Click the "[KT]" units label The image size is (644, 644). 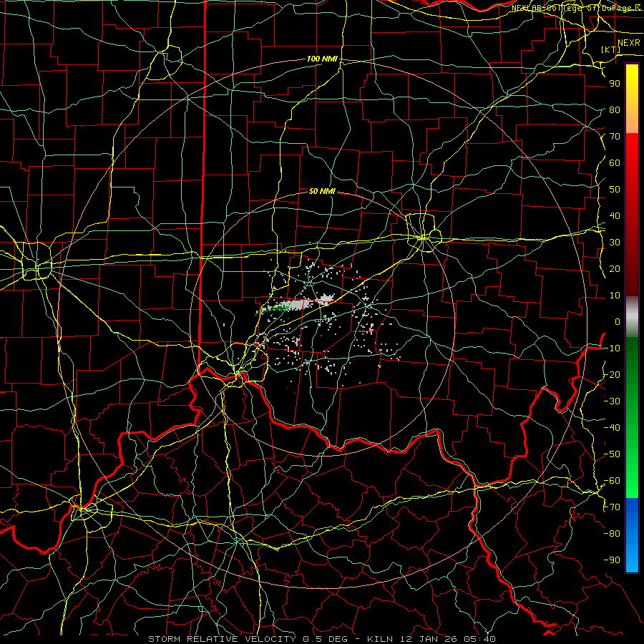click(611, 49)
